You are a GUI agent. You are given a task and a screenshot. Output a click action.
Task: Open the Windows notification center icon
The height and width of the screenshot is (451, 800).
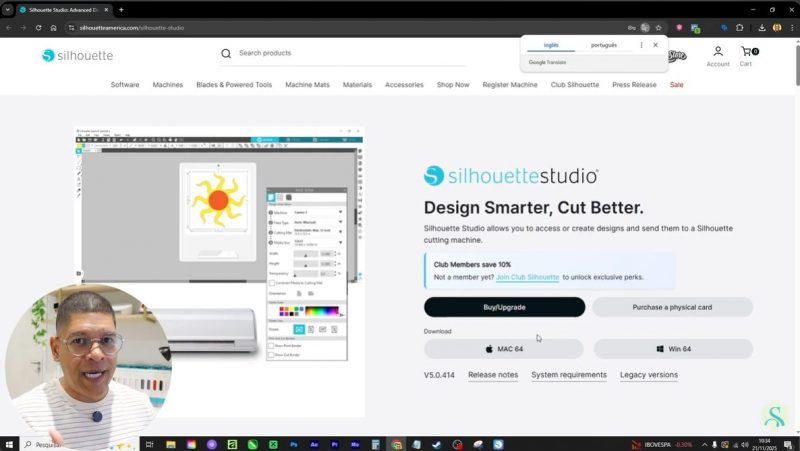788,444
